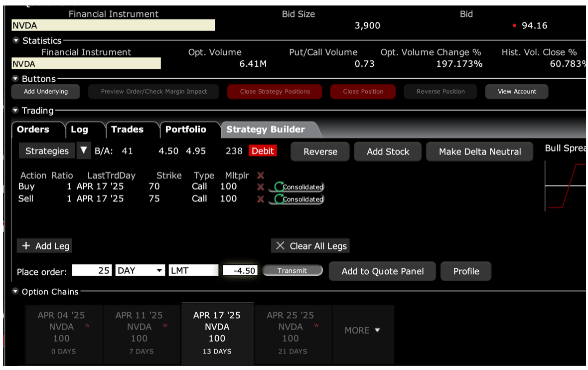Screen dimensions: 588x370
Task: Click the NVDA field under Statistics
Action: tap(86, 64)
